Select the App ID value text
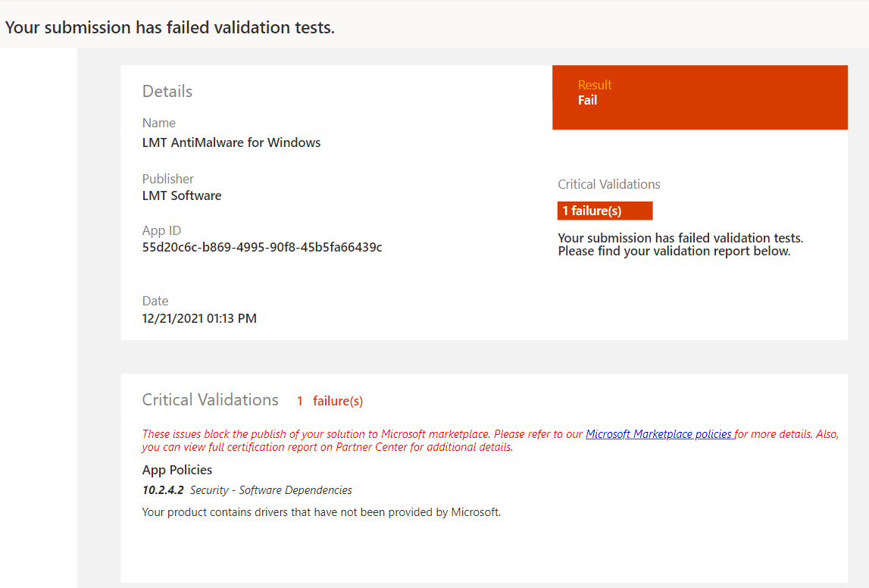The height and width of the screenshot is (588, 869). (x=262, y=247)
